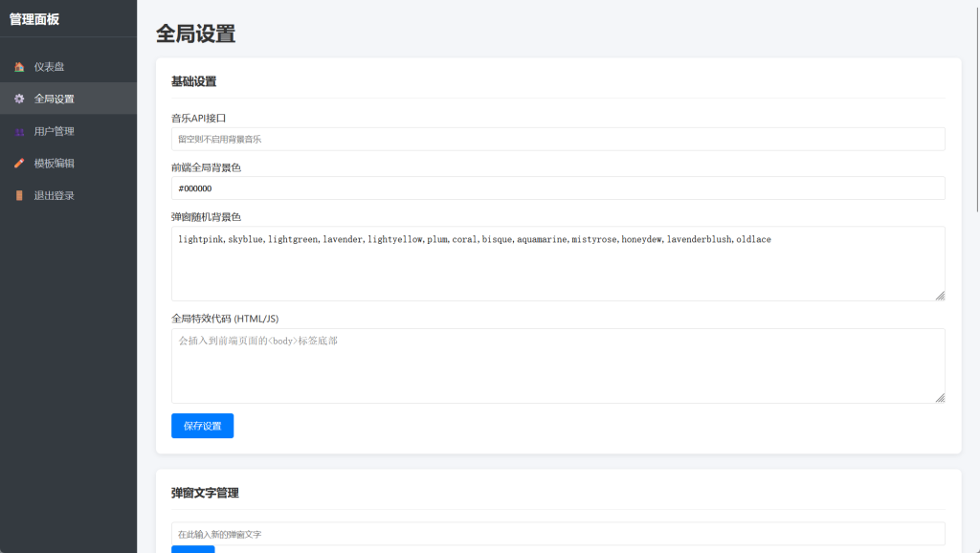Click the 在此输入新的弹窗文字 input box
The image size is (980, 553).
(x=558, y=534)
